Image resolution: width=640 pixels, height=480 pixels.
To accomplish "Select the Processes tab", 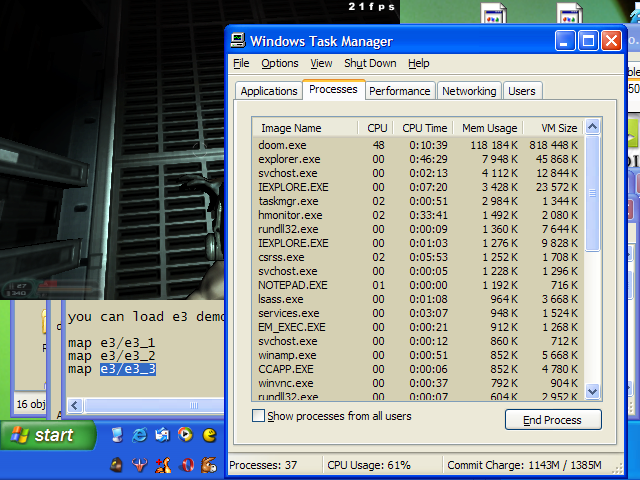I will [333, 89].
